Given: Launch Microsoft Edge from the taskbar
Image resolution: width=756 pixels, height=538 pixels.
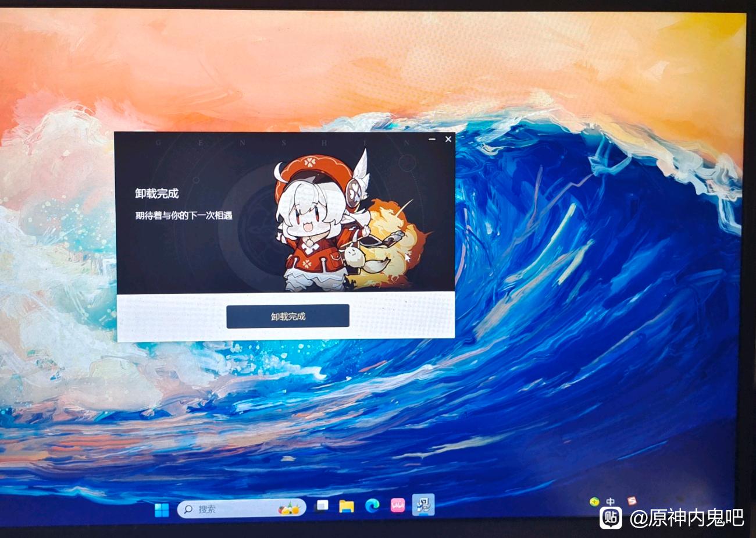Looking at the screenshot, I should click(372, 506).
